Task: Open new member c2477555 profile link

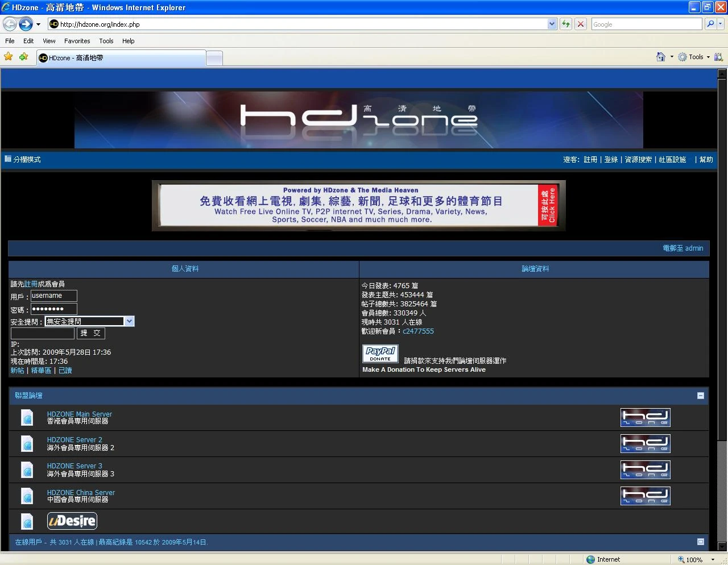Action: (418, 331)
